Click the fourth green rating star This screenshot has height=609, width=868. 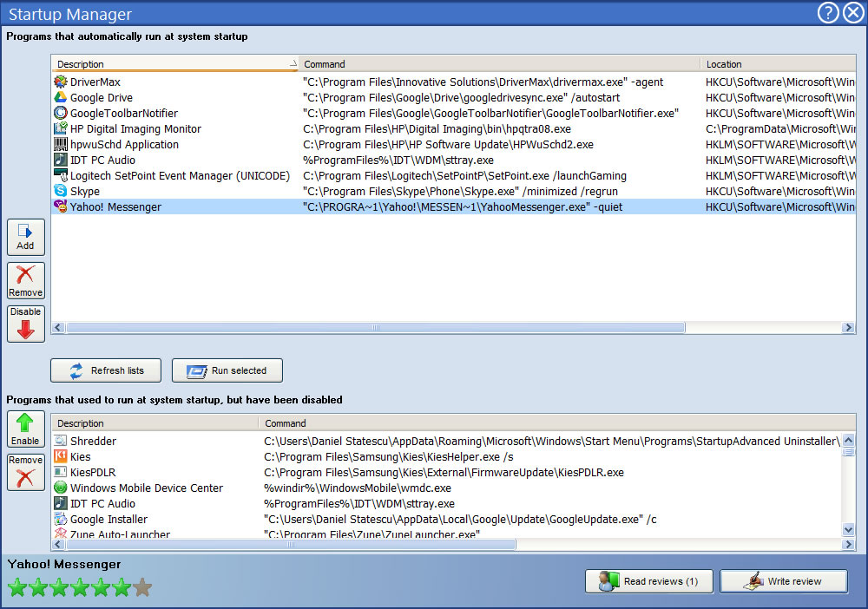tap(80, 587)
